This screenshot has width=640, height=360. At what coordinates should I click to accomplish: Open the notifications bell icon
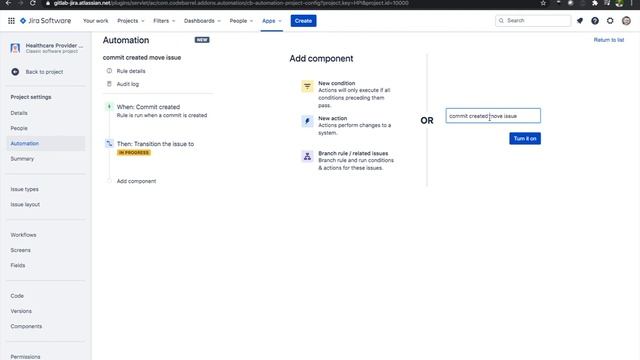580,21
